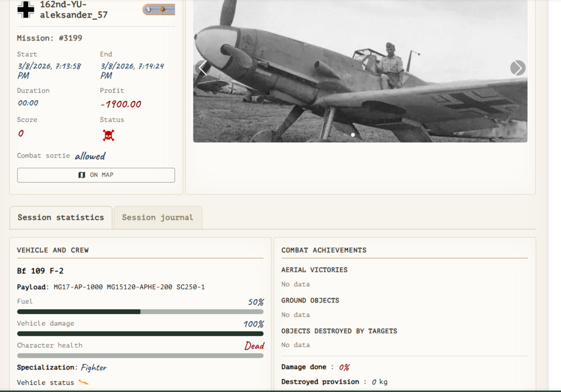Click the map icon in ON MAP button
This screenshot has height=392, width=561.
coord(82,175)
